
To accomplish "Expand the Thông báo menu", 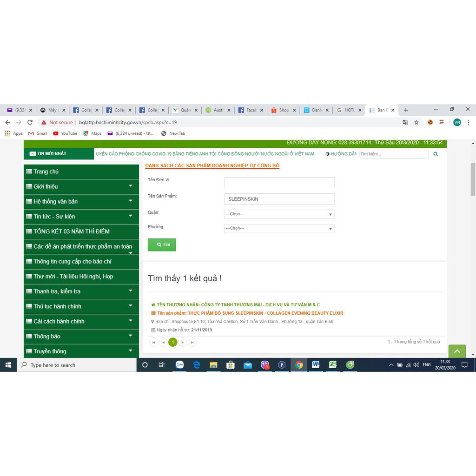I will pyautogui.click(x=131, y=336).
